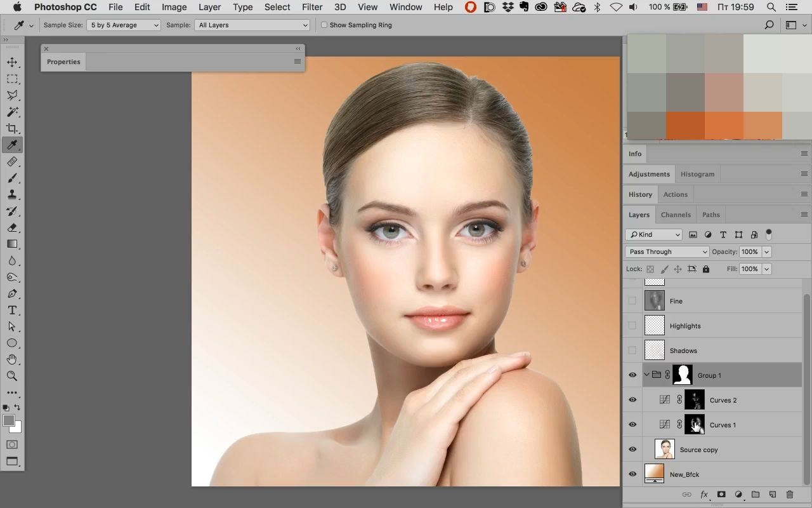Image resolution: width=812 pixels, height=508 pixels.
Task: Open the Kind filter dropdown
Action: pos(653,234)
